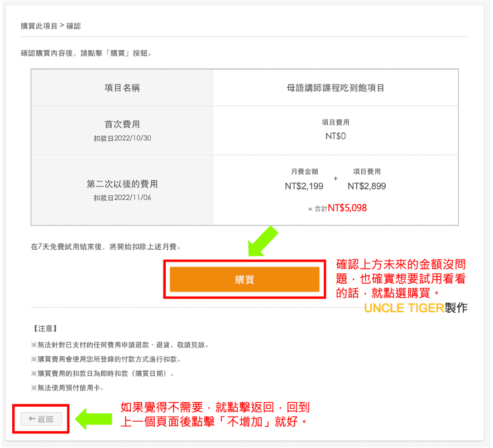Click the back arrow icon on 返回 button
The image size is (493, 448).
click(32, 418)
